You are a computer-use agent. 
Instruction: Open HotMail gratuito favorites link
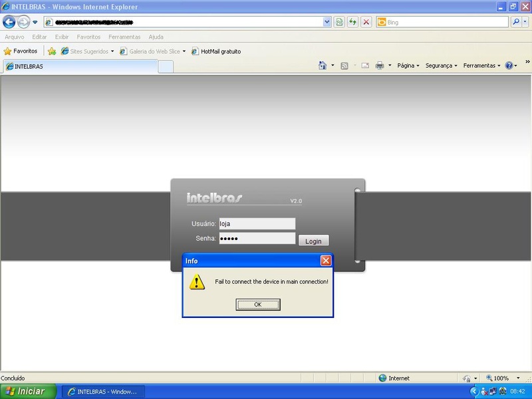(216, 51)
